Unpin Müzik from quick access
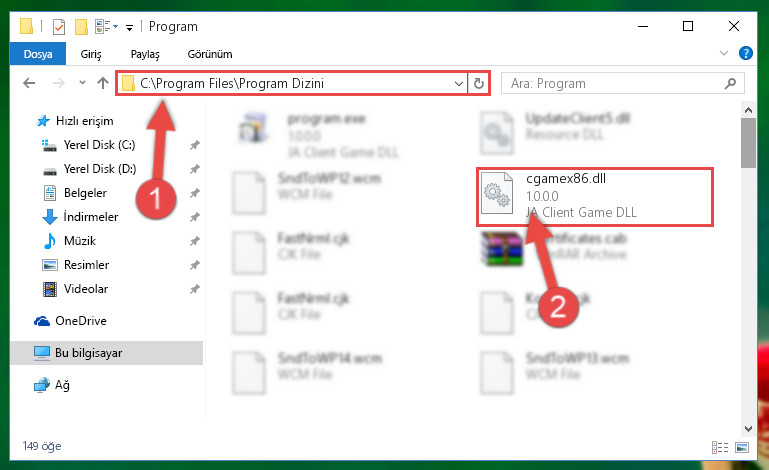This screenshot has width=769, height=470. pos(195,241)
